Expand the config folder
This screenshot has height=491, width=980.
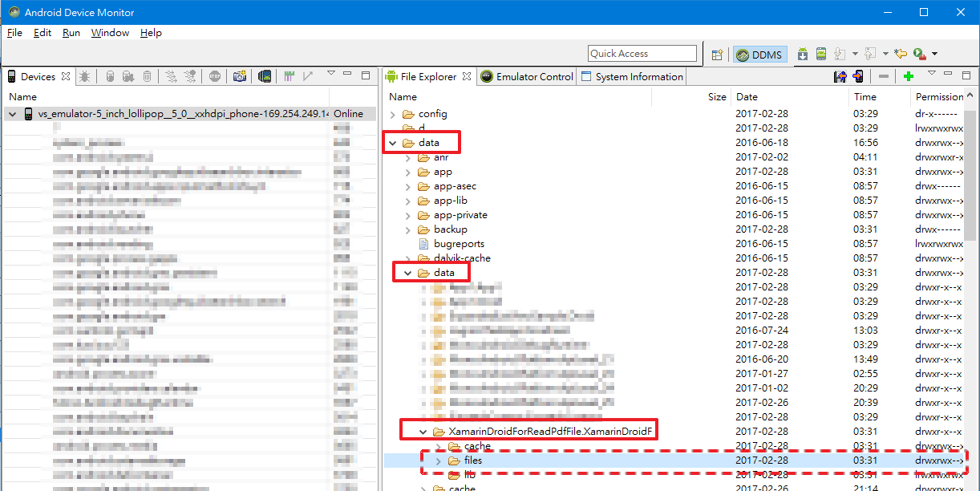393,114
